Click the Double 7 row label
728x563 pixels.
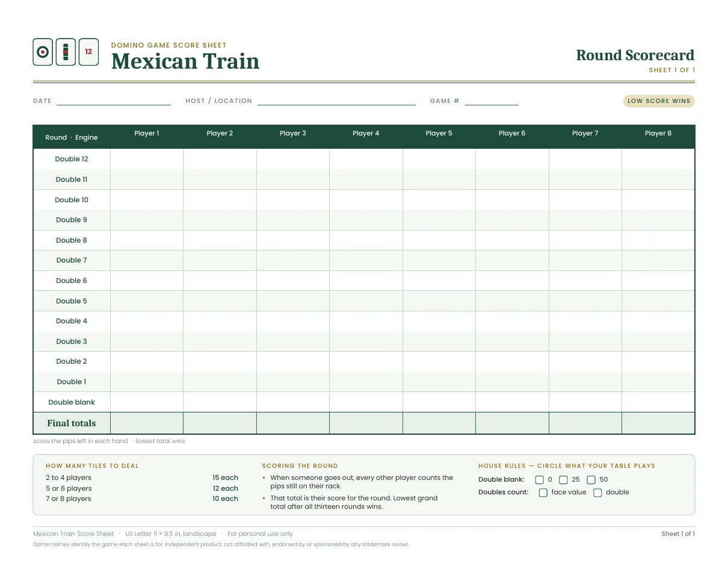point(72,260)
